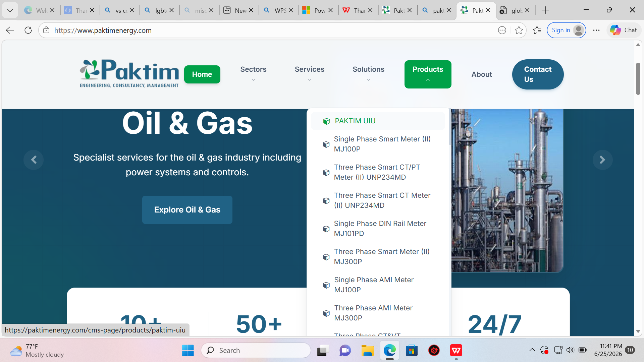Open browser settings and more menu
644x362 pixels.
pos(596,30)
